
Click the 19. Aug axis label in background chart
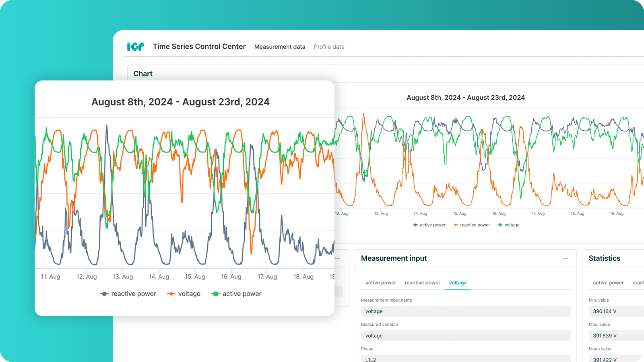click(617, 214)
